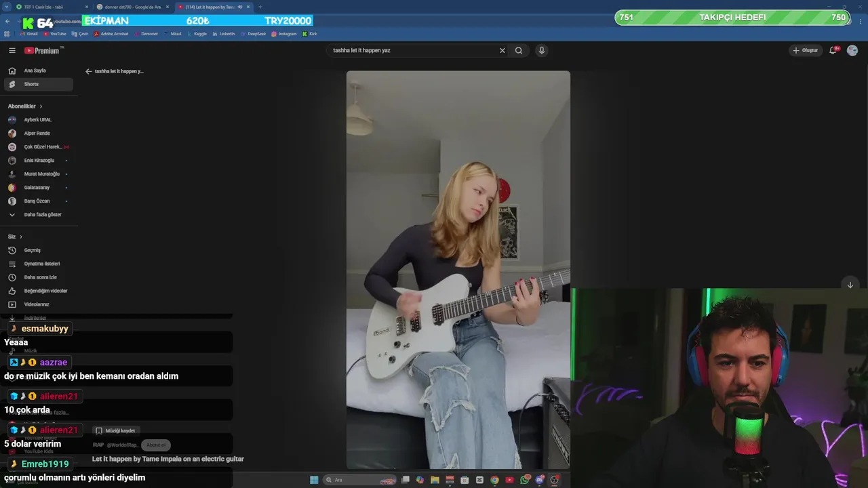Open the YouTube bookmark
868x488 pixels.
point(54,33)
